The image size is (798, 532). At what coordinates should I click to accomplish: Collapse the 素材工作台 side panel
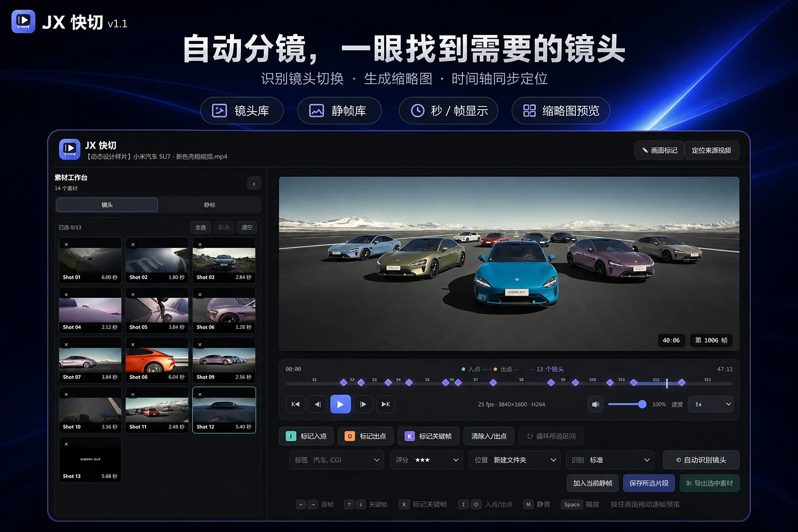(x=254, y=184)
